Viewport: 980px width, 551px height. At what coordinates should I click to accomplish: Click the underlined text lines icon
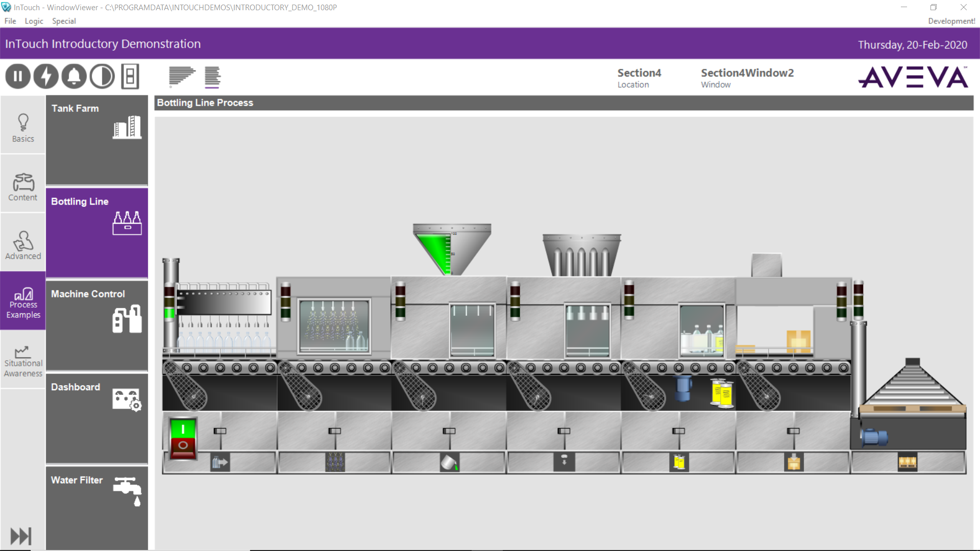(212, 77)
